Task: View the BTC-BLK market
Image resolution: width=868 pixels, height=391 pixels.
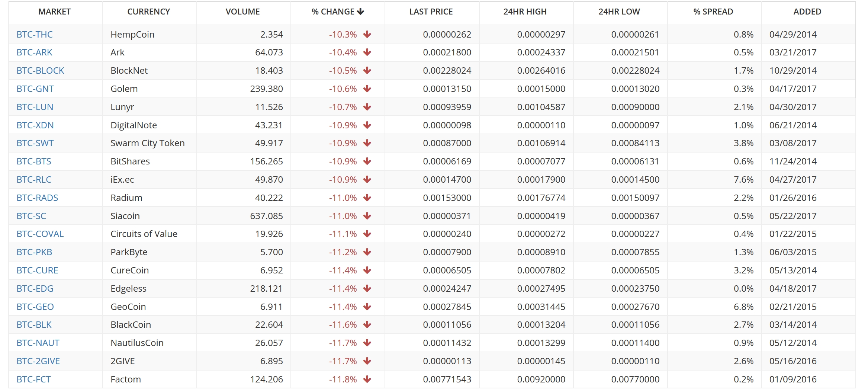Action: coord(34,324)
